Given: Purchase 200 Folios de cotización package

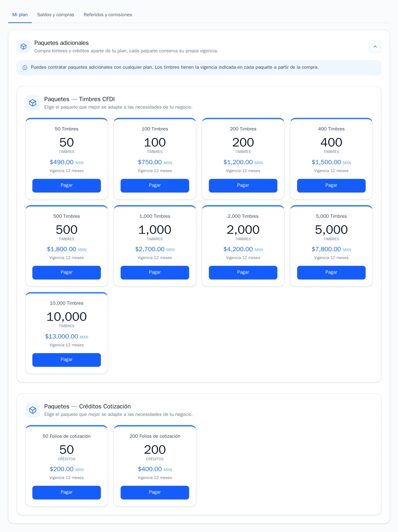Looking at the screenshot, I should point(155,493).
